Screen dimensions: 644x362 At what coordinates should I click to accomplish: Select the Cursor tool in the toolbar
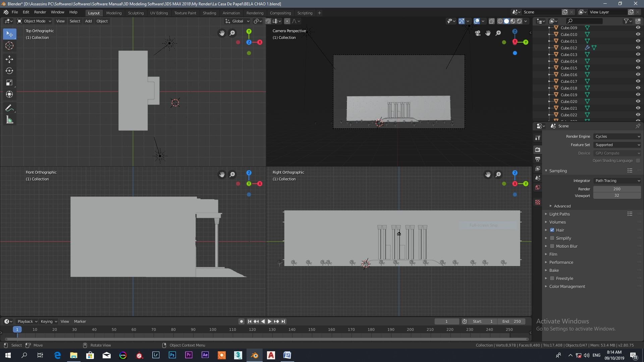point(9,46)
